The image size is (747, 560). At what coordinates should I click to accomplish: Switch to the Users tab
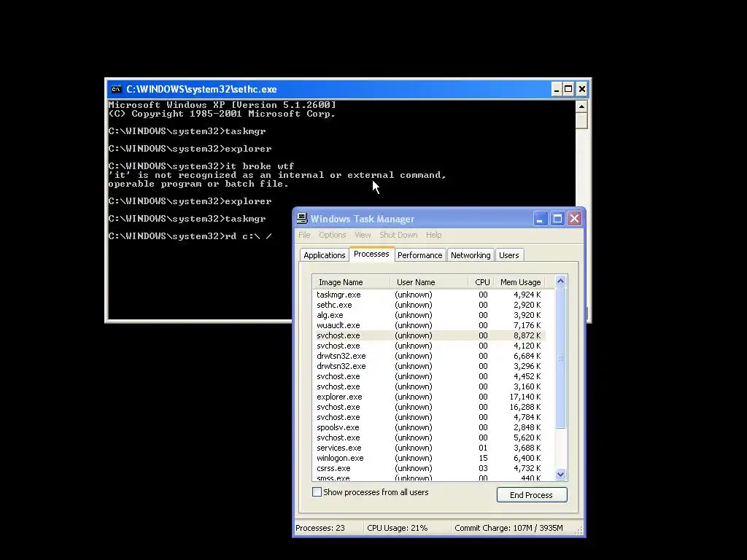(x=508, y=255)
